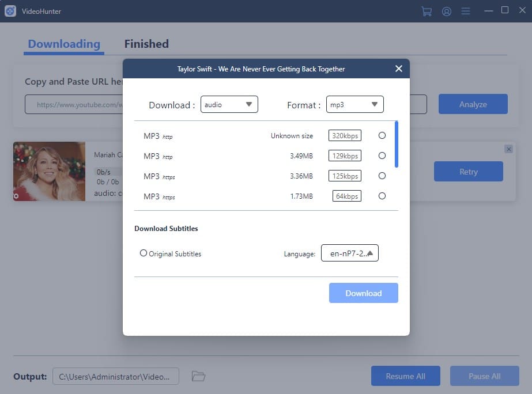Select the 64kbps MP3 radio button

click(x=382, y=196)
